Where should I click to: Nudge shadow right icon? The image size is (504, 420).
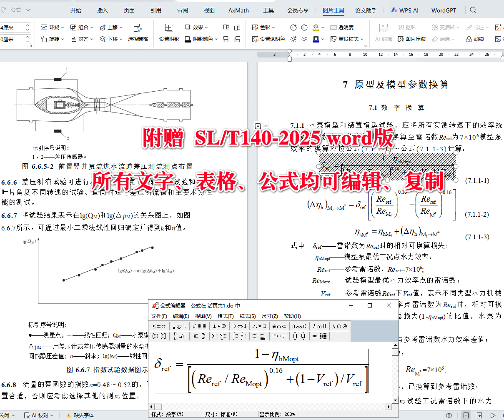pyautogui.click(x=237, y=39)
